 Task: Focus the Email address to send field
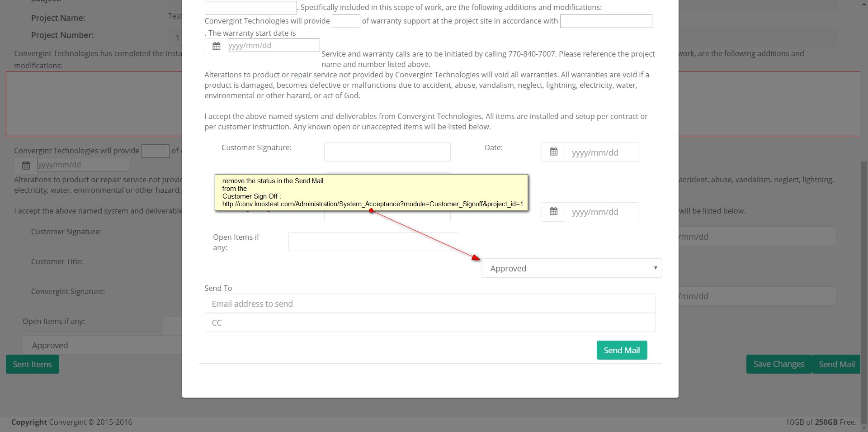430,304
